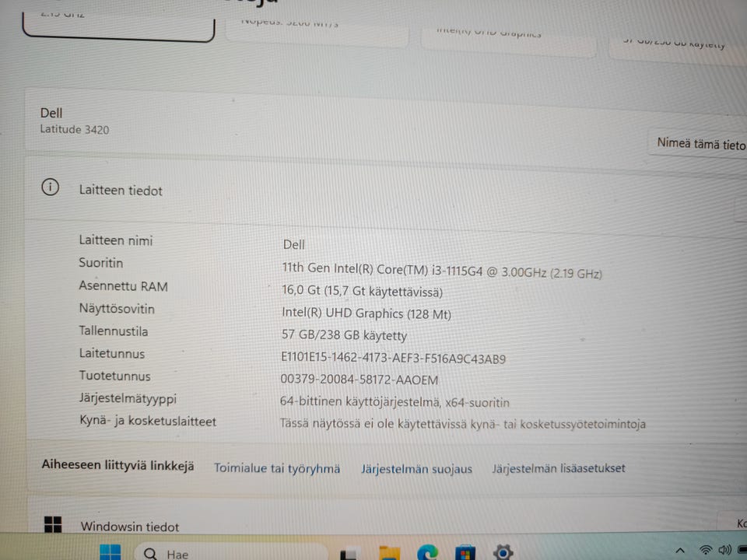Click the Latitude 3420 model text
747x560 pixels.
(75, 130)
